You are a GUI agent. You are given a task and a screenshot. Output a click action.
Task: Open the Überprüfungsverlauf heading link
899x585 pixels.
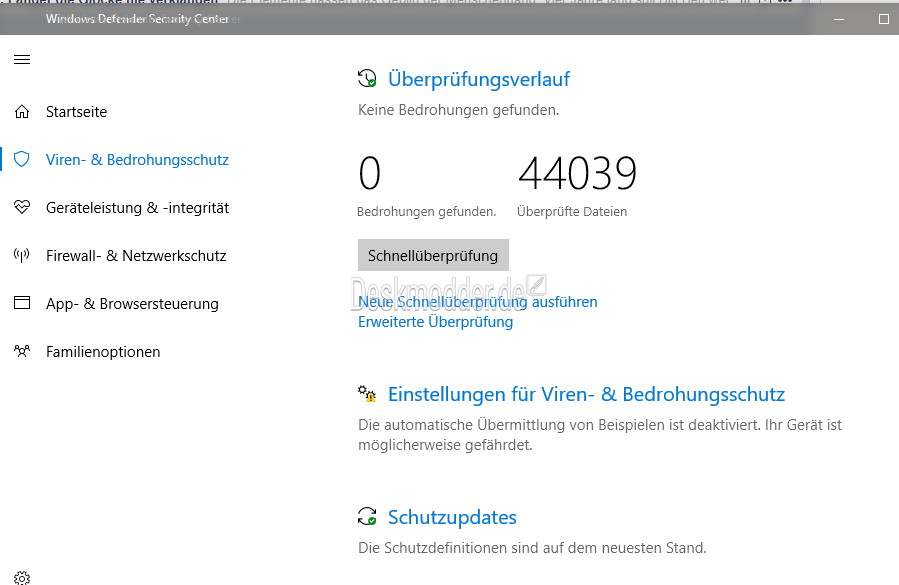coord(479,79)
